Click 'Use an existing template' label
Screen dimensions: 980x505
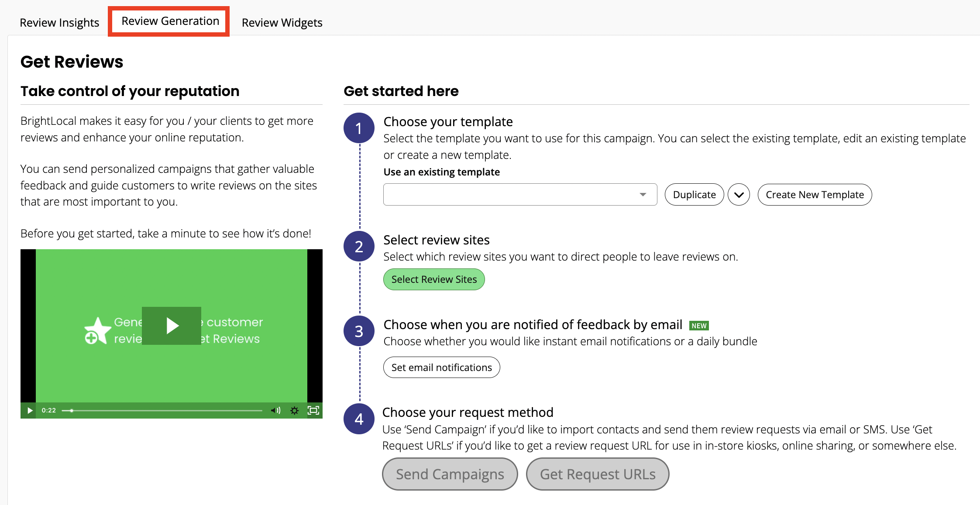point(441,172)
